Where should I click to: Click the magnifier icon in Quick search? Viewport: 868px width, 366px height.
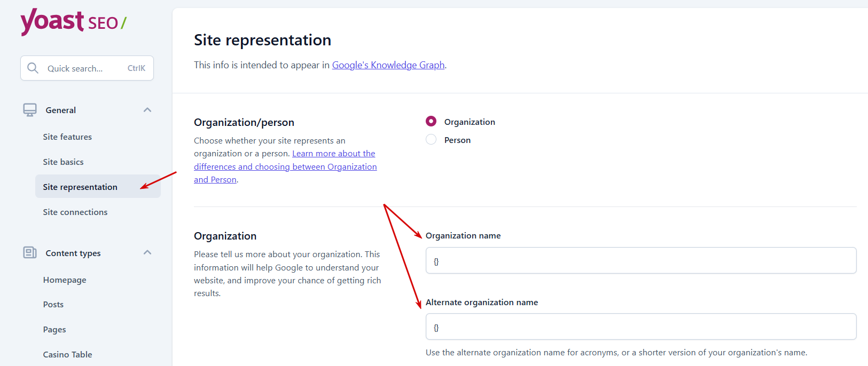pos(33,68)
